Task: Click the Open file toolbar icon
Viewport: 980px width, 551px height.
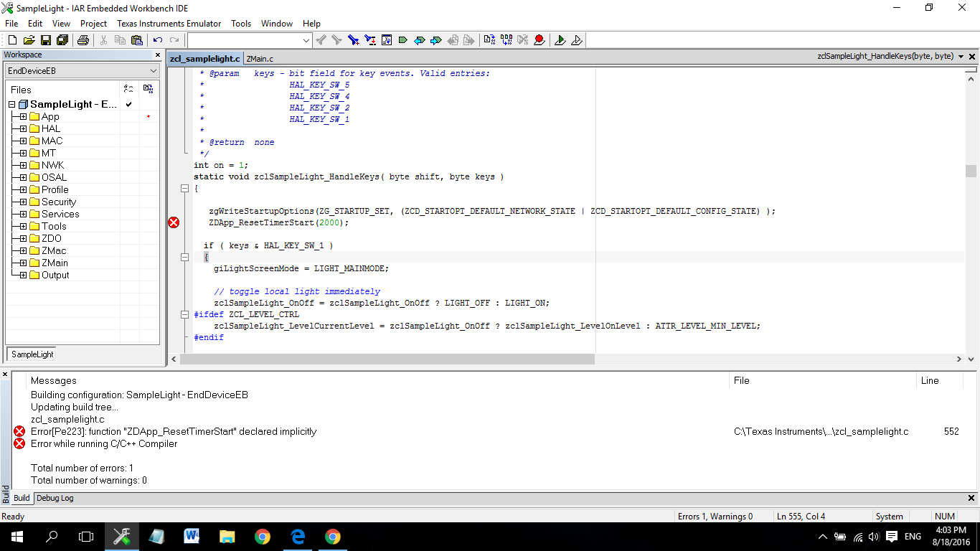Action: click(x=29, y=40)
